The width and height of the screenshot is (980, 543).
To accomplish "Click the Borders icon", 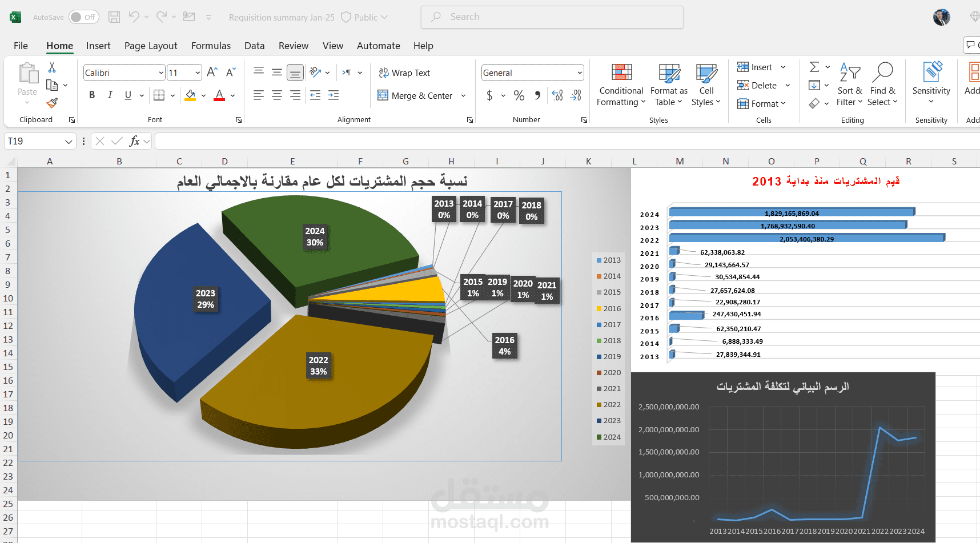I will click(x=159, y=95).
